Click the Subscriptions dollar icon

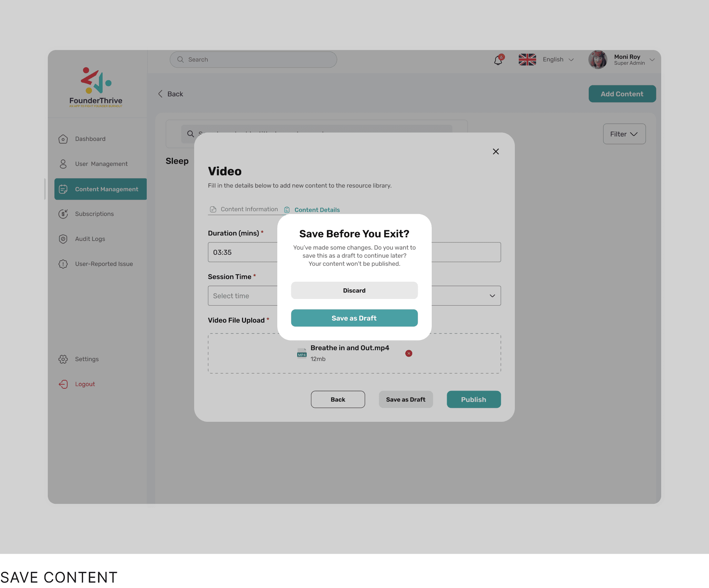pos(63,214)
